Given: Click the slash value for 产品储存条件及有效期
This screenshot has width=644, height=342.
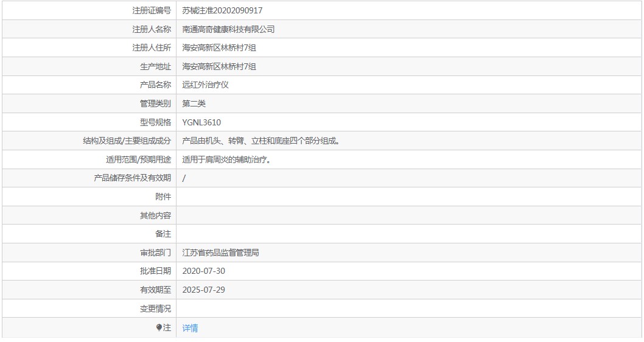Looking at the screenshot, I should pos(184,178).
